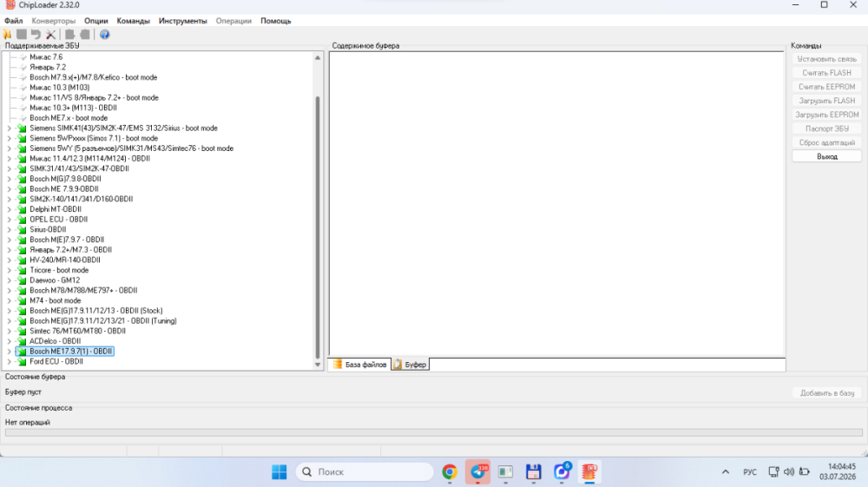This screenshot has height=487, width=868.
Task: Open the Опции menu
Action: (95, 21)
